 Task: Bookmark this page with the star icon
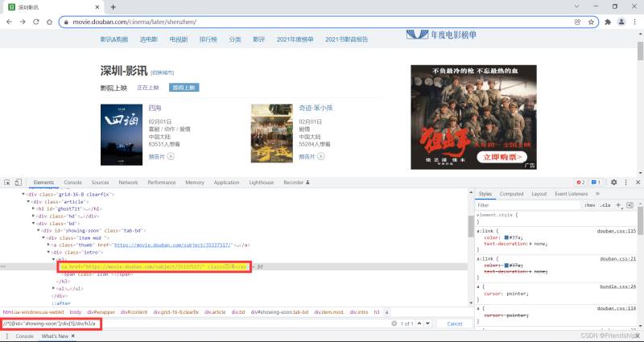(x=591, y=23)
